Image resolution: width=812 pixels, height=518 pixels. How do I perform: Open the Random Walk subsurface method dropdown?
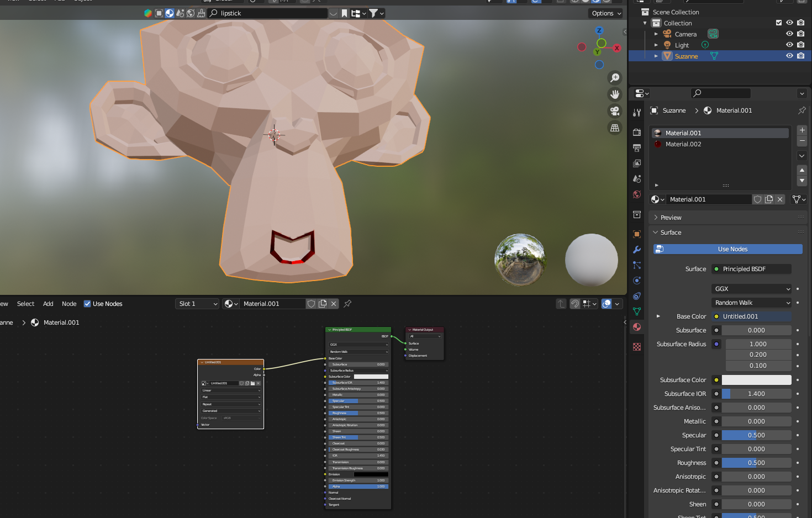pos(752,303)
